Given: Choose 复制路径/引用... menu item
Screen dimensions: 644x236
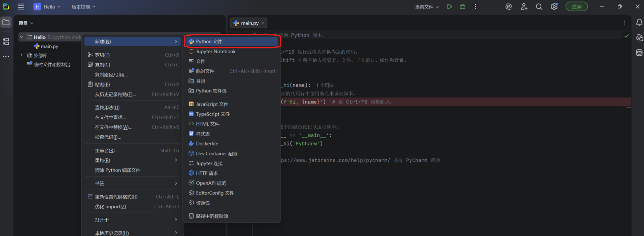Looking at the screenshot, I should pos(133,75).
